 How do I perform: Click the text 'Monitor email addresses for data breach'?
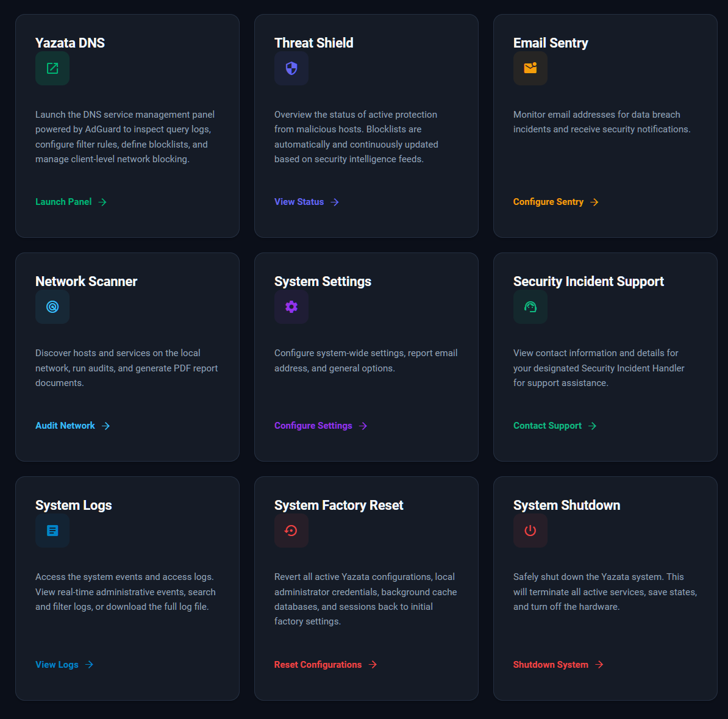pyautogui.click(x=597, y=114)
